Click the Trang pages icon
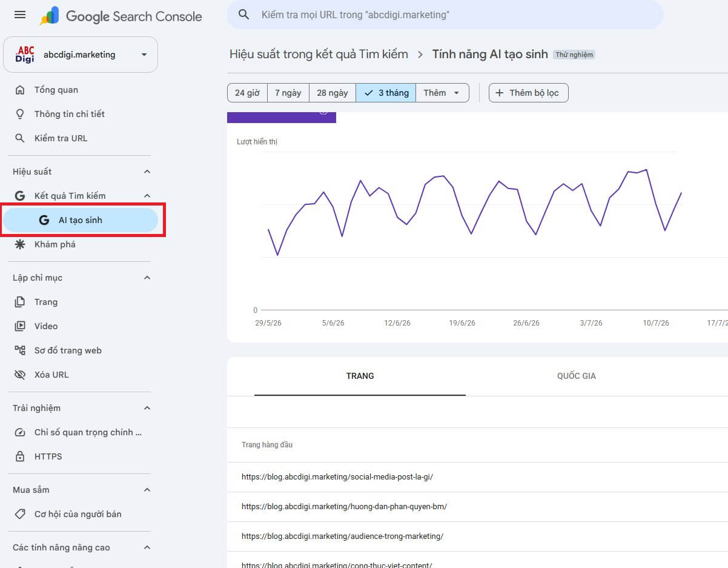The height and width of the screenshot is (568, 728). (20, 302)
